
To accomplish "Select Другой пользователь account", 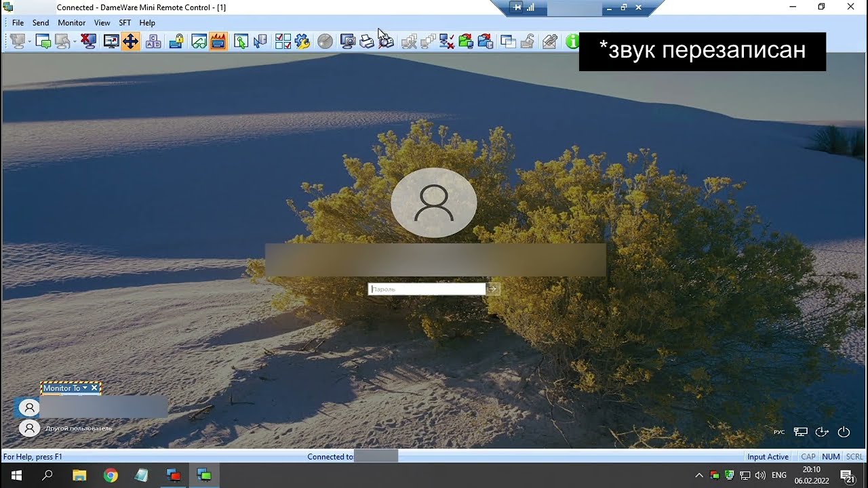I will (x=66, y=428).
